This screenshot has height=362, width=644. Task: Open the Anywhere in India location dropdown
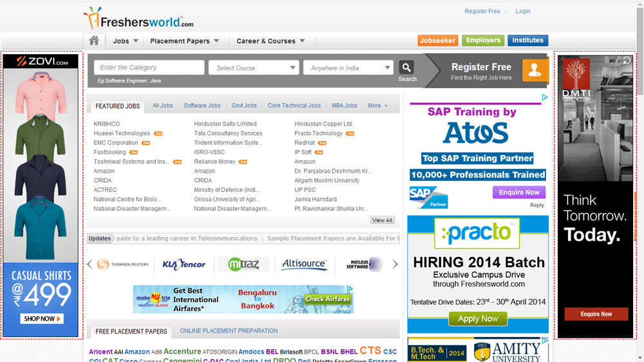pos(348,68)
